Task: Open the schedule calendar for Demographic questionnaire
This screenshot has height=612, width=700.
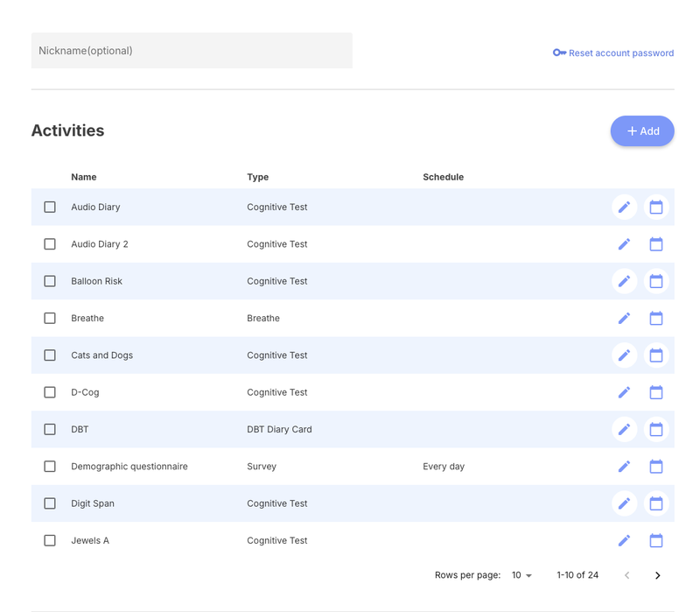Action: [656, 467]
